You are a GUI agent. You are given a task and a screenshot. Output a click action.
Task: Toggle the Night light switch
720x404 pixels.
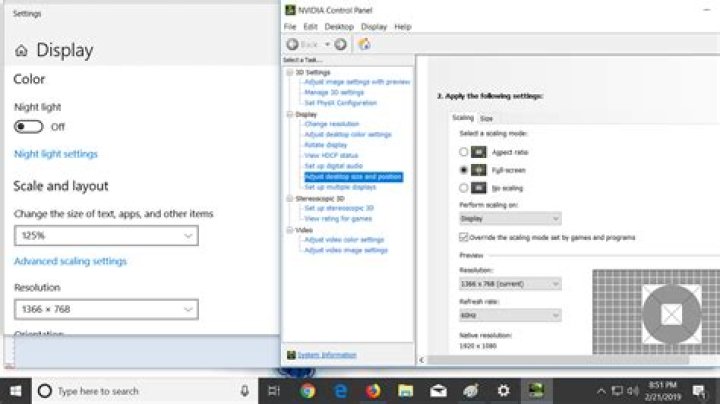click(x=28, y=126)
